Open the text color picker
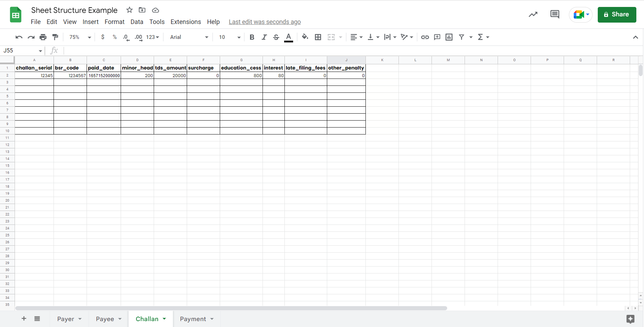The height and width of the screenshot is (327, 644). (289, 37)
